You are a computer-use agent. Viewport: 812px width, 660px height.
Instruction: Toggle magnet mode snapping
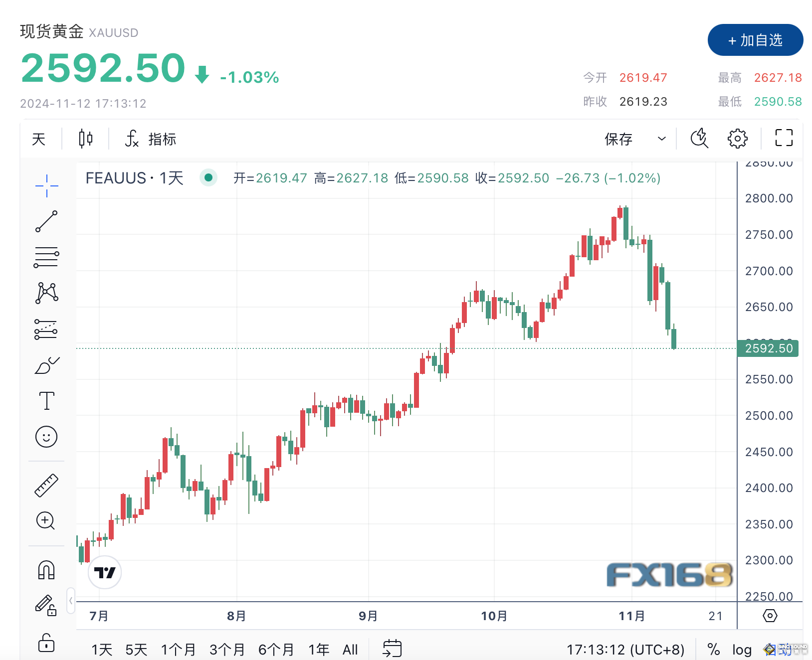[46, 570]
